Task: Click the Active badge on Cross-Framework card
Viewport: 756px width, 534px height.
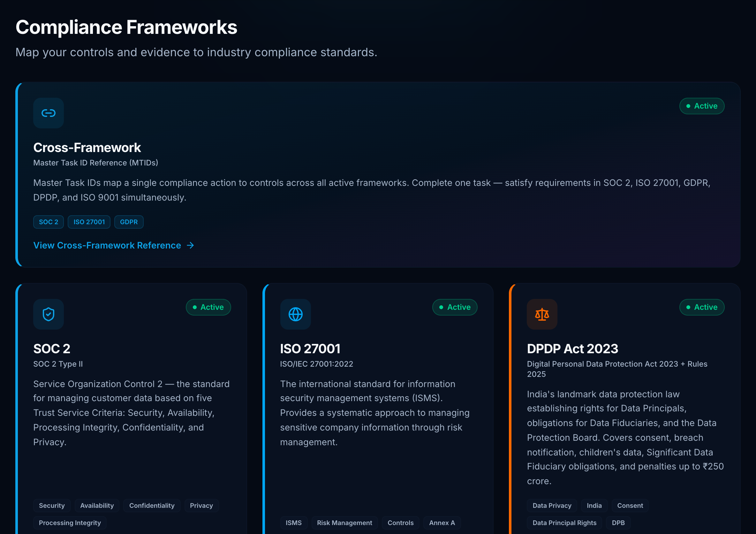Action: [702, 106]
